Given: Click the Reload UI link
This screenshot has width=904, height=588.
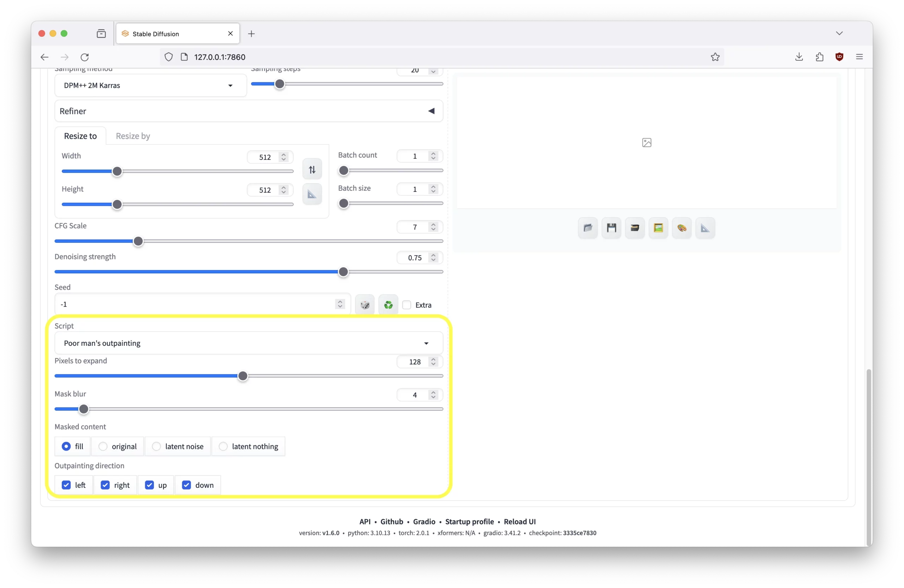Looking at the screenshot, I should pyautogui.click(x=519, y=522).
